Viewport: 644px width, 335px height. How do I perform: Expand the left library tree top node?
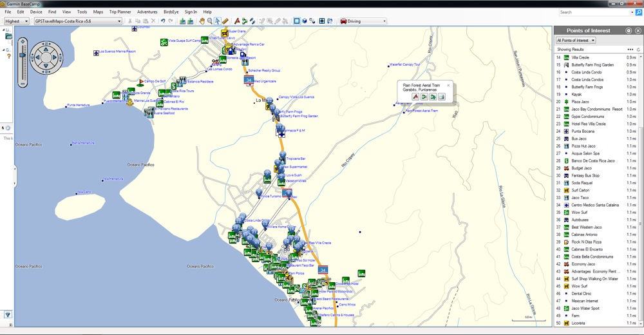[x=4, y=30]
